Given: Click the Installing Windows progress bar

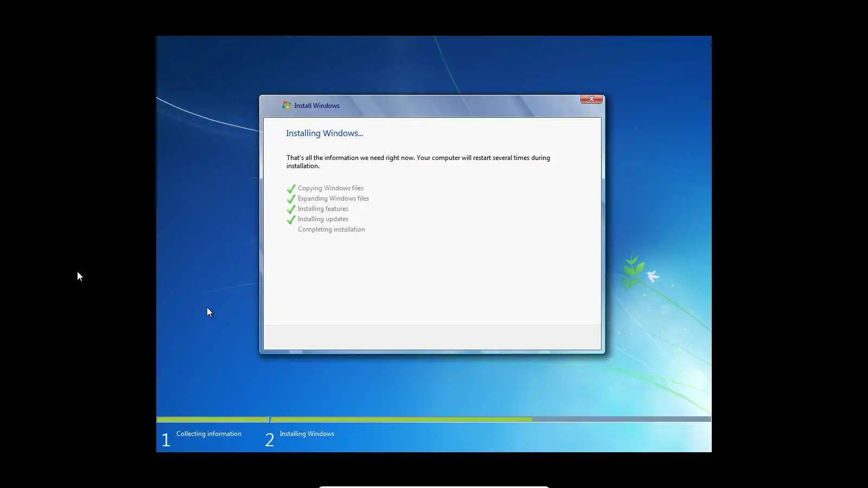Looking at the screenshot, I should pyautogui.click(x=490, y=419).
